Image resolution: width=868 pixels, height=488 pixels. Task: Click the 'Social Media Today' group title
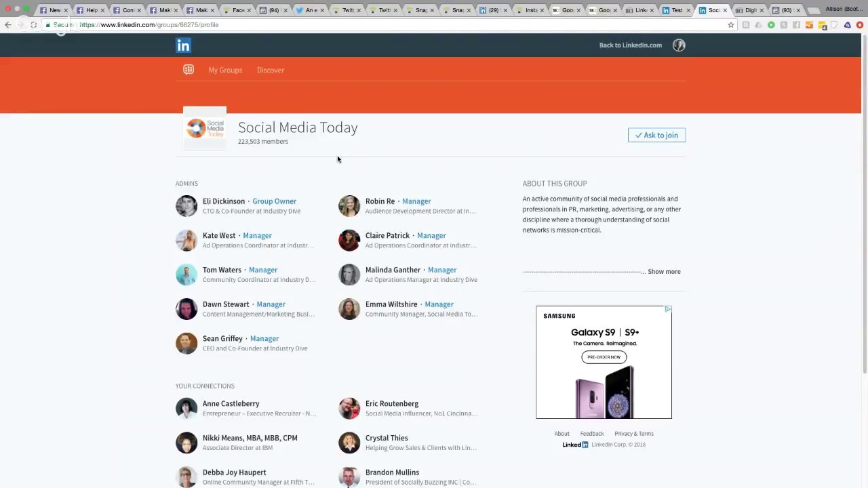click(298, 127)
